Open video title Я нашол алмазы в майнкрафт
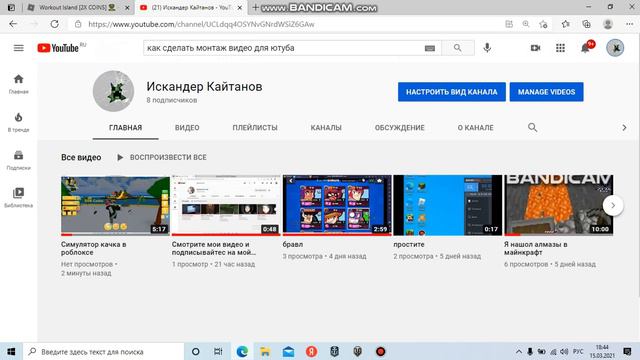640x360 pixels. pos(536,248)
